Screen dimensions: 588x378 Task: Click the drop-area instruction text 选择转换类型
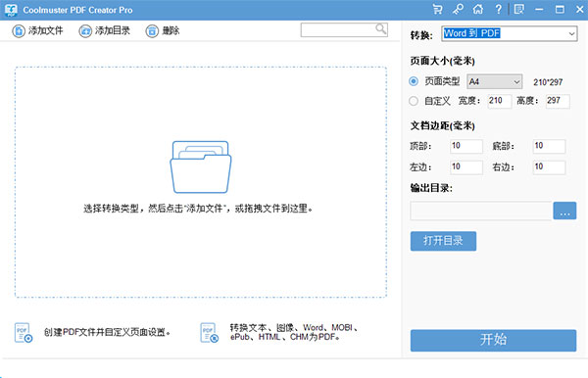(198, 209)
